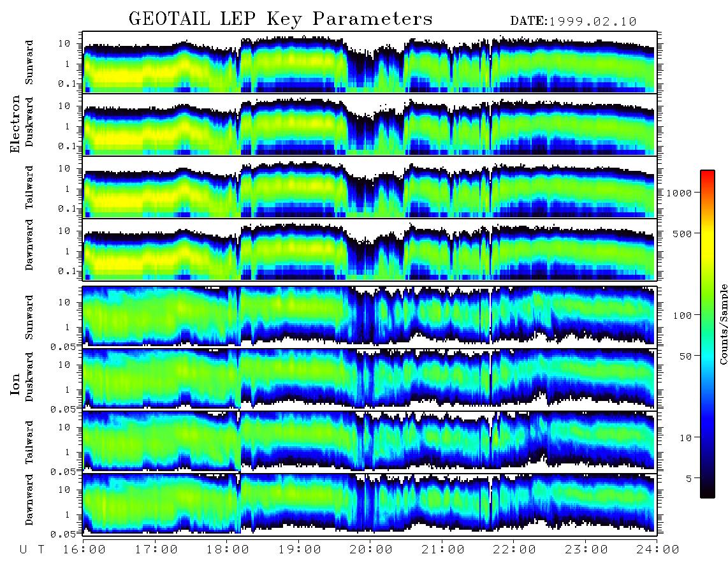The width and height of the screenshot is (728, 561).
Task: Click the 19:00 time axis label
Action: [300, 550]
